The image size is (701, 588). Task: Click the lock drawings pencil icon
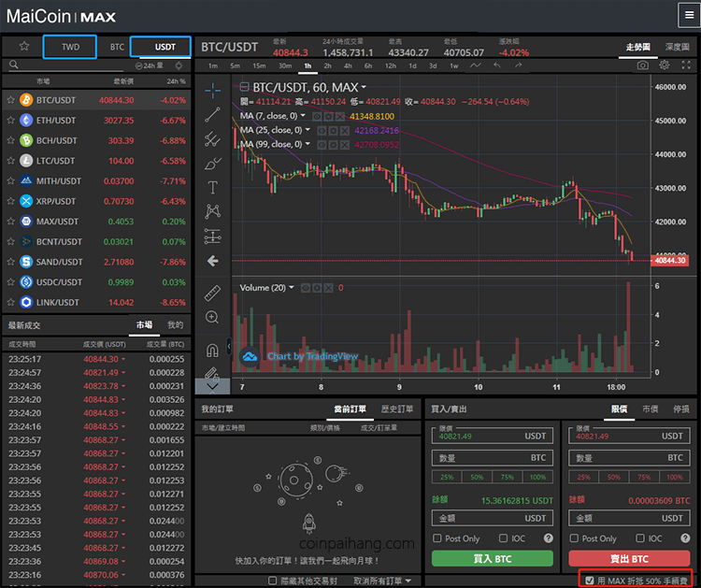212,372
